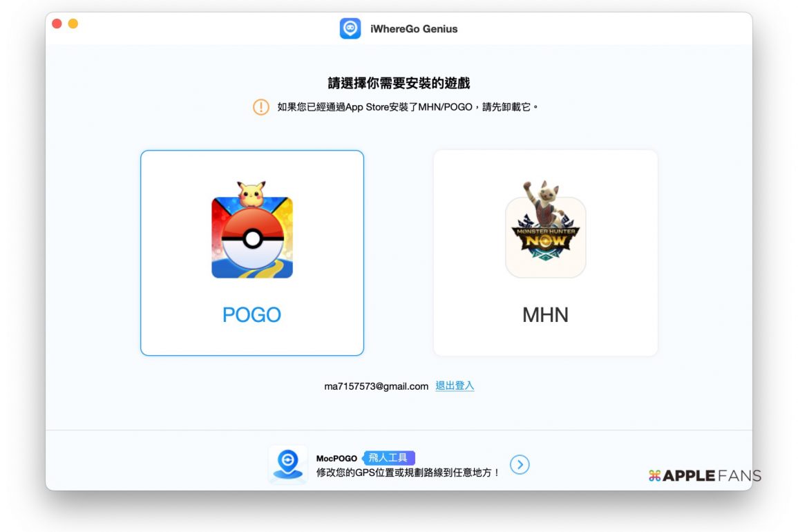798x532 pixels.
Task: Click the 退出登入 logout link
Action: click(455, 386)
